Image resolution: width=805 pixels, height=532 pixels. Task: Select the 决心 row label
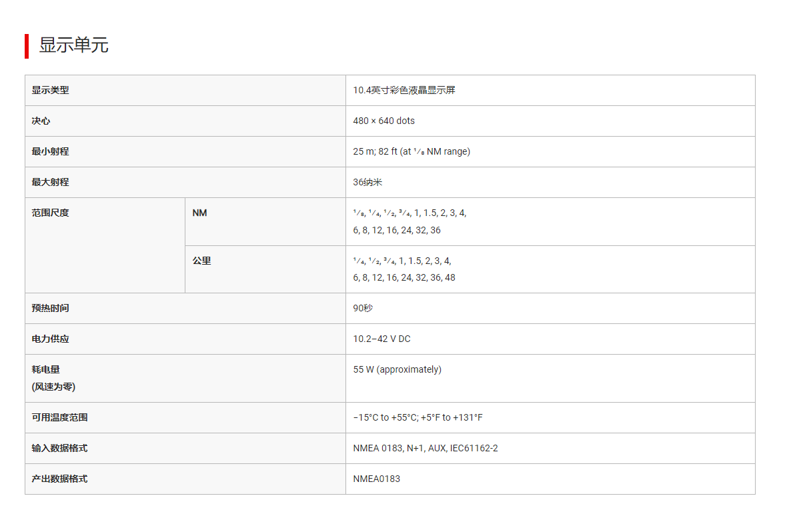[41, 121]
